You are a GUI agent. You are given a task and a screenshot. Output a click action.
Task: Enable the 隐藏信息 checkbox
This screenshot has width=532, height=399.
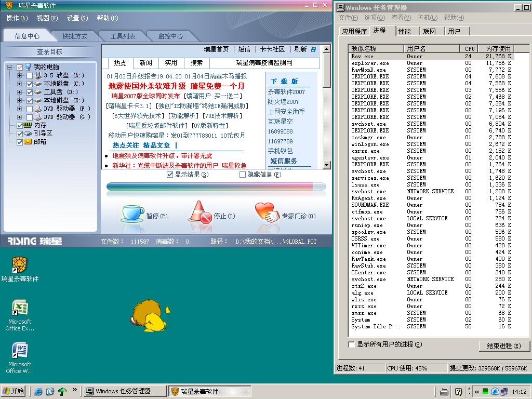pos(242,175)
